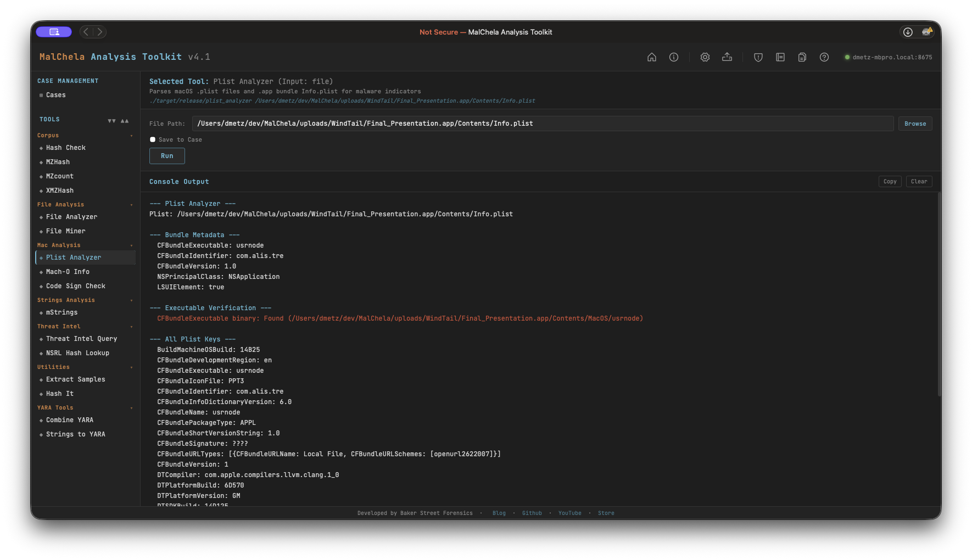The image size is (972, 560).
Task: Click the CFBundleIdentifier: com.alis.tre metadata line
Action: click(220, 256)
